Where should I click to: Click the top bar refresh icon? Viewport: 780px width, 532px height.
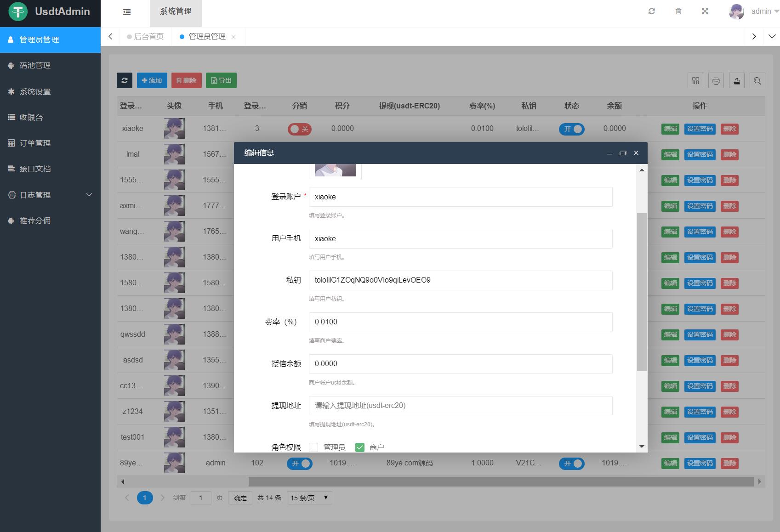651,11
